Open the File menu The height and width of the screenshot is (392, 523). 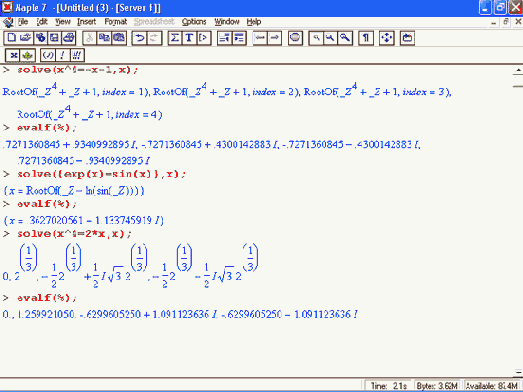[23, 22]
